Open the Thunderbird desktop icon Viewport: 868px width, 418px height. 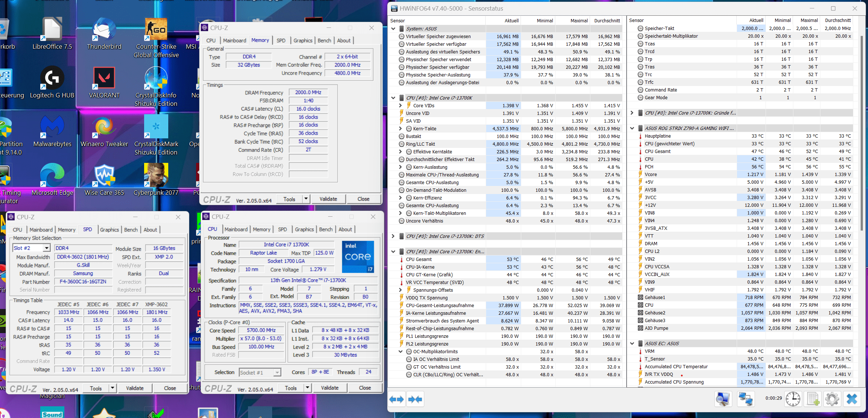coord(104,33)
